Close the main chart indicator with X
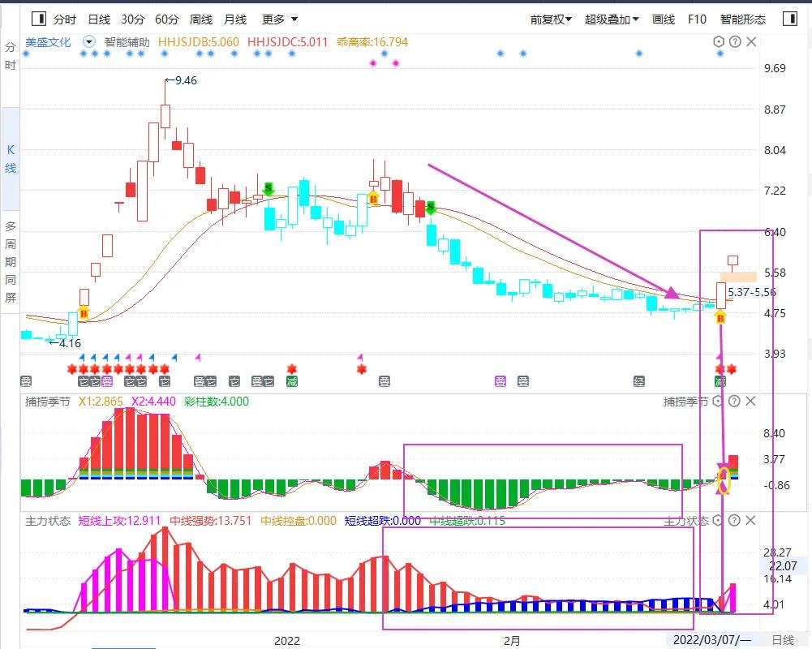The image size is (812, 649). 751,41
